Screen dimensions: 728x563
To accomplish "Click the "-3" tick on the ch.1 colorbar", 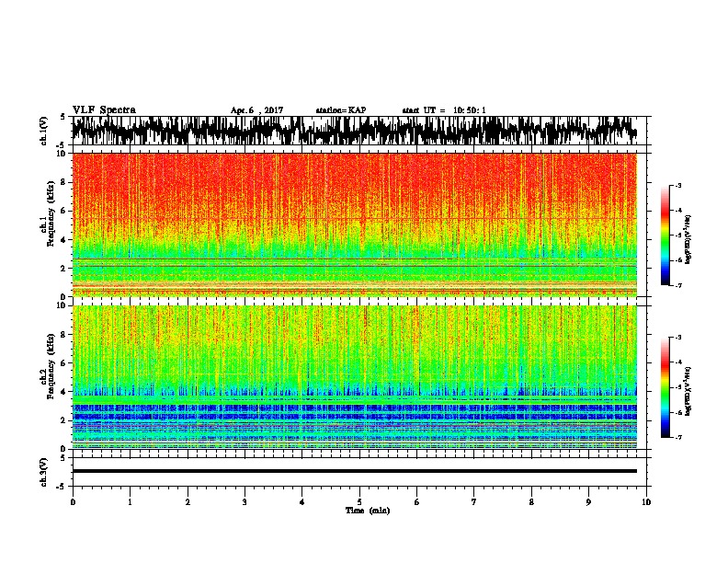I will [x=678, y=186].
